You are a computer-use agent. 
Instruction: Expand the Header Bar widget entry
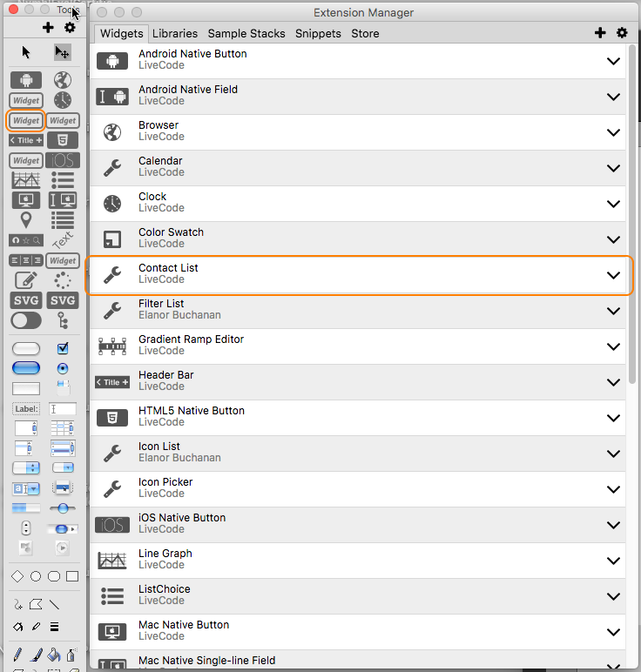[x=613, y=382]
